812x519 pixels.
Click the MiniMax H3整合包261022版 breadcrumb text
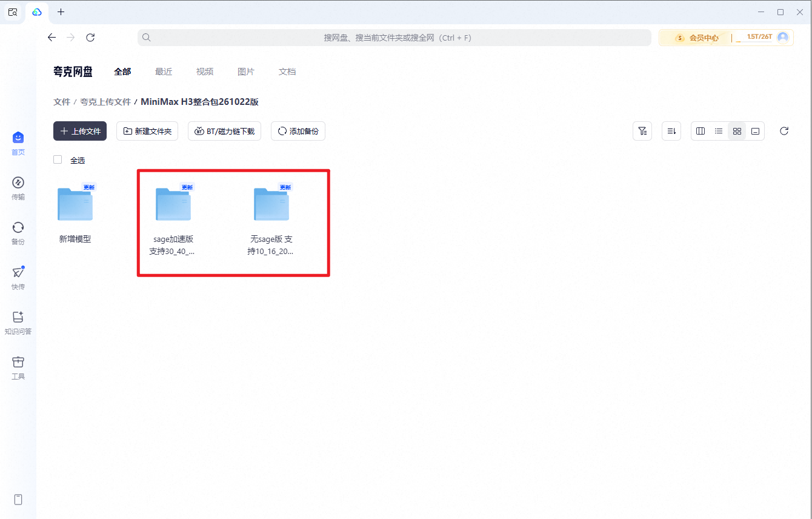coord(200,102)
